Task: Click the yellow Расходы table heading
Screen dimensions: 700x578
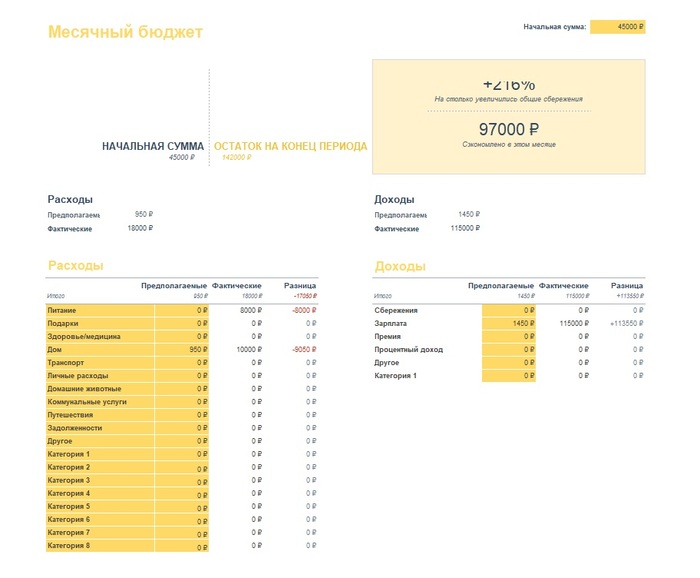Action: (x=76, y=266)
